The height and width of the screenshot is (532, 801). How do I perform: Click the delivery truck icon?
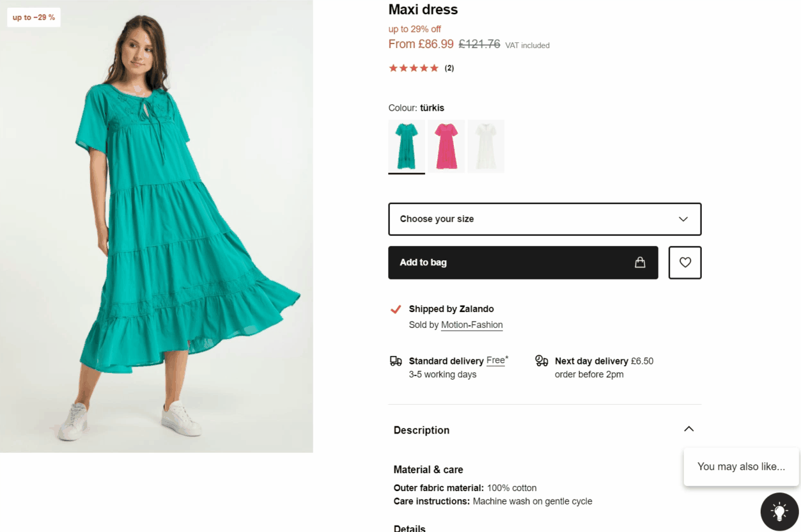pos(396,361)
